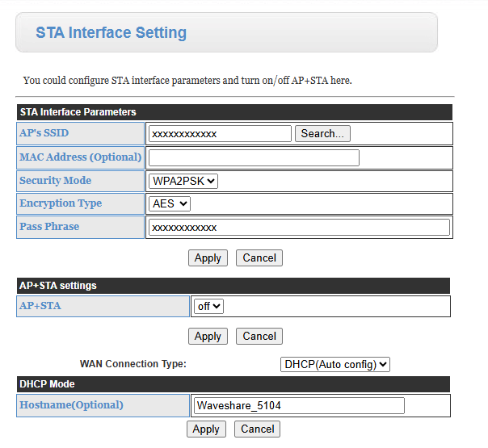Open the AP+STA off dropdown
The image size is (488, 448).
pyautogui.click(x=208, y=307)
